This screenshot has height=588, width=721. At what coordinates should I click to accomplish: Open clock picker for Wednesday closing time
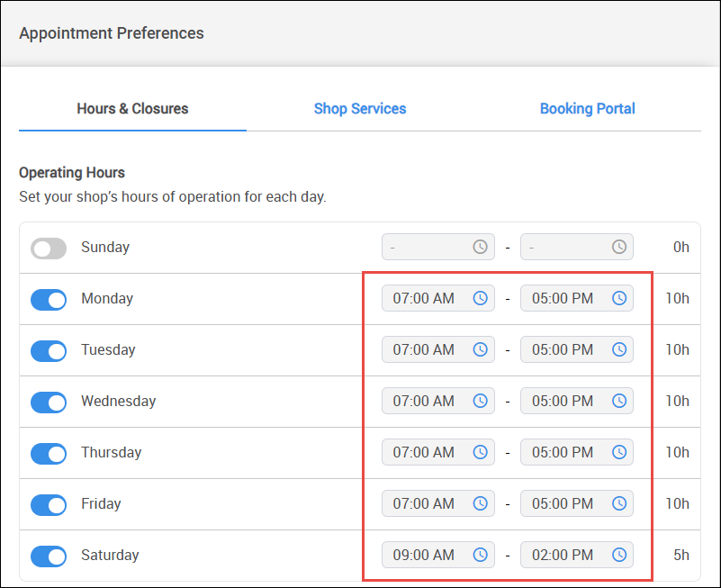619,401
